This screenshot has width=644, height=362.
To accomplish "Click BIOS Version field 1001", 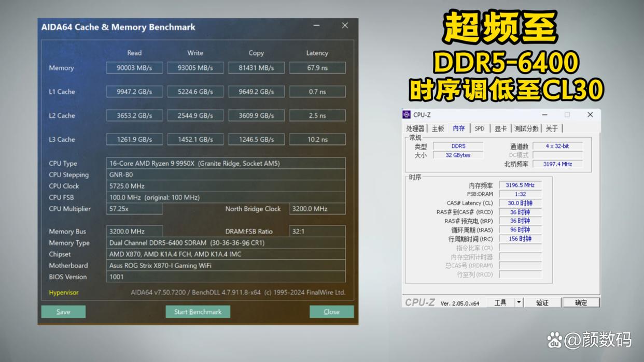I will [x=226, y=277].
